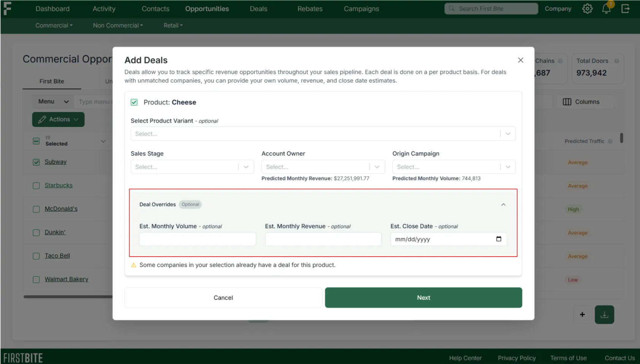Open the McDonald's company link
This screenshot has width=640, height=364.
61,209
